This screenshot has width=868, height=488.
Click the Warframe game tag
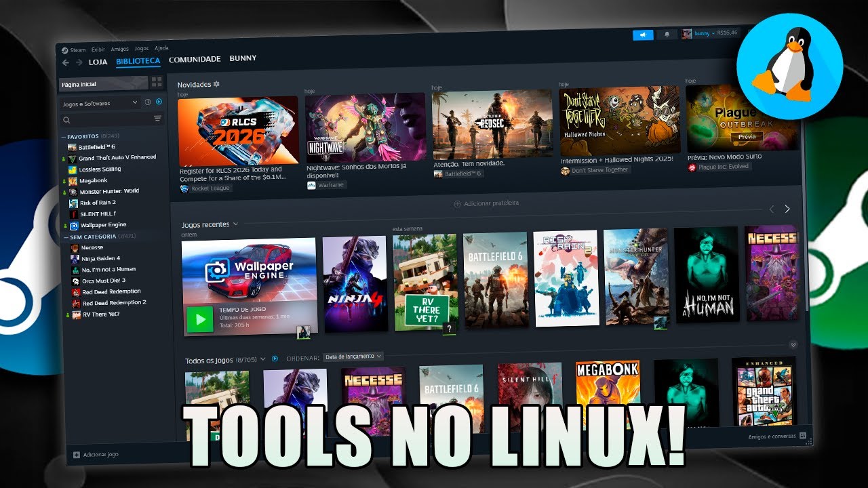[326, 184]
